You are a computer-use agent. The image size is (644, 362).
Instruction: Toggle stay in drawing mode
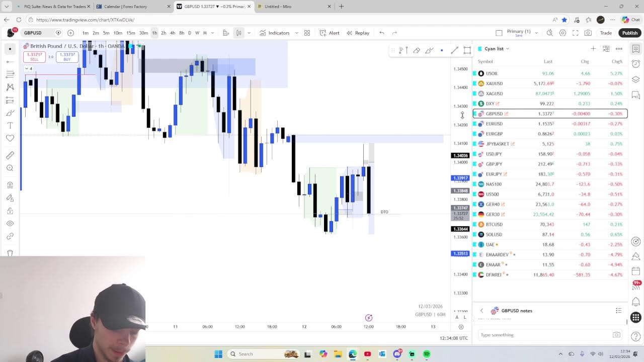click(x=10, y=198)
